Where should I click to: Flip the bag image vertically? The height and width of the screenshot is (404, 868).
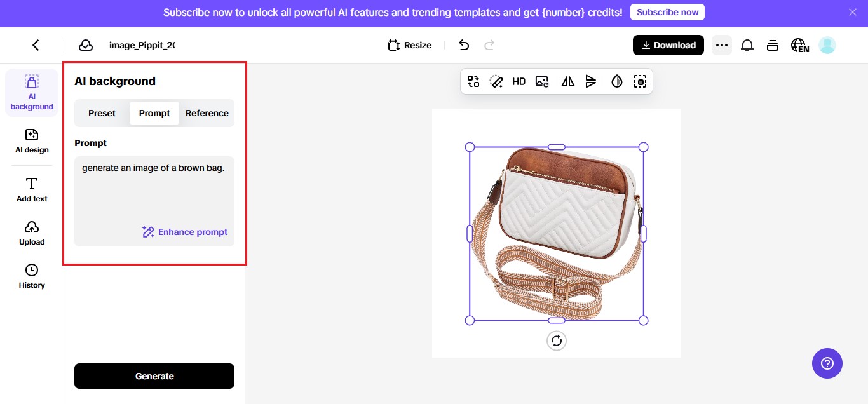[x=591, y=81]
